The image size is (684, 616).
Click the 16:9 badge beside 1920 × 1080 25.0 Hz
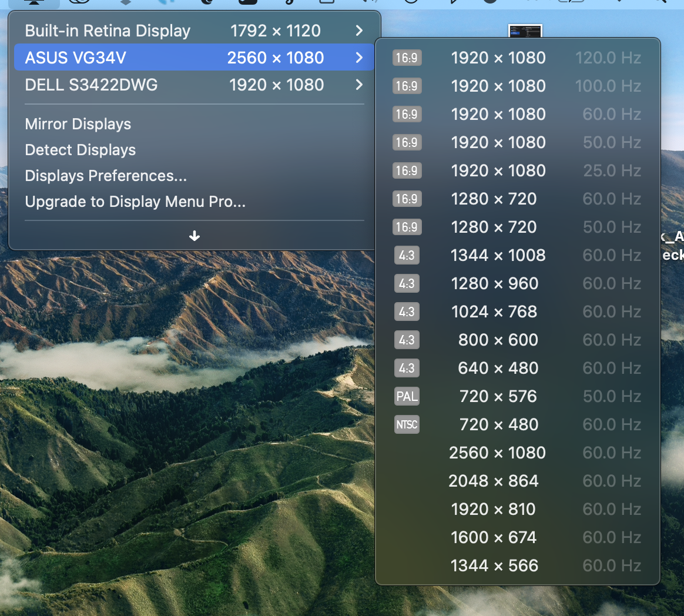[x=407, y=170]
